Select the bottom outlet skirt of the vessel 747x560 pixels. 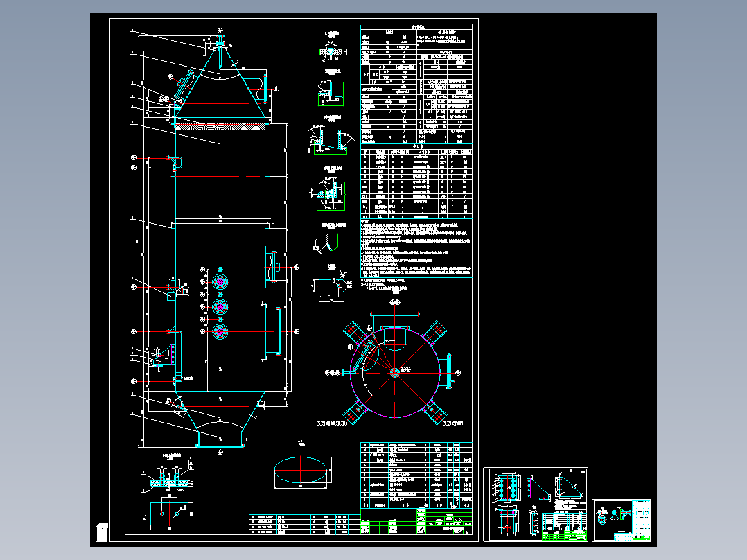[x=220, y=439]
